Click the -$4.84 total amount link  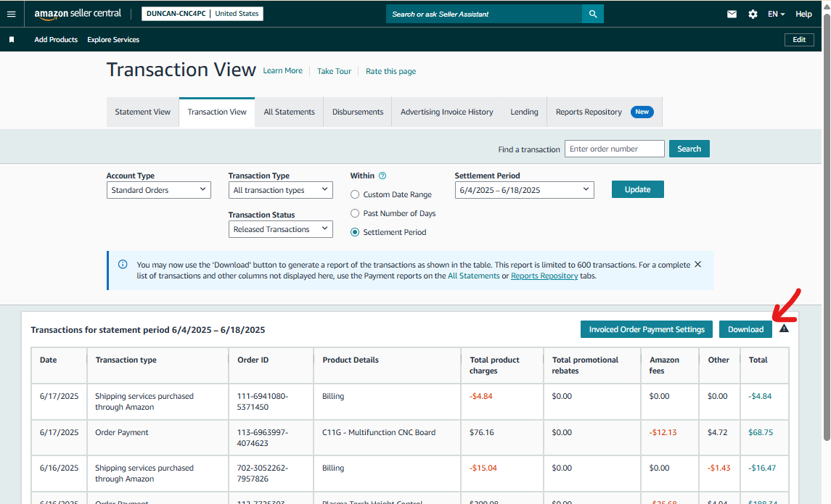coord(760,397)
